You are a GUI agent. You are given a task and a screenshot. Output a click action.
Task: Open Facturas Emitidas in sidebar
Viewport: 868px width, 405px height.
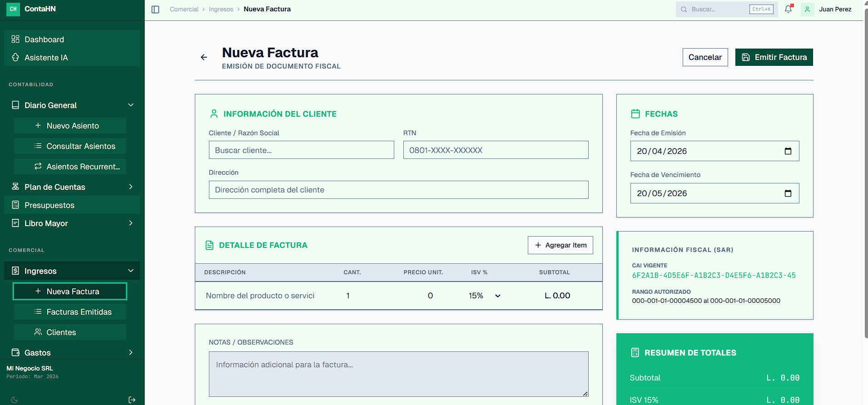(x=79, y=312)
